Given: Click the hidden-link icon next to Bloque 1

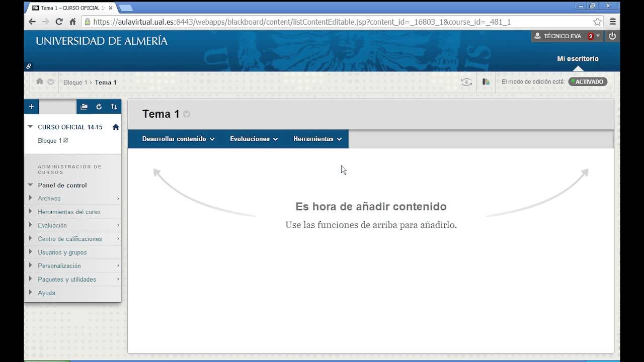Looking at the screenshot, I should (65, 140).
